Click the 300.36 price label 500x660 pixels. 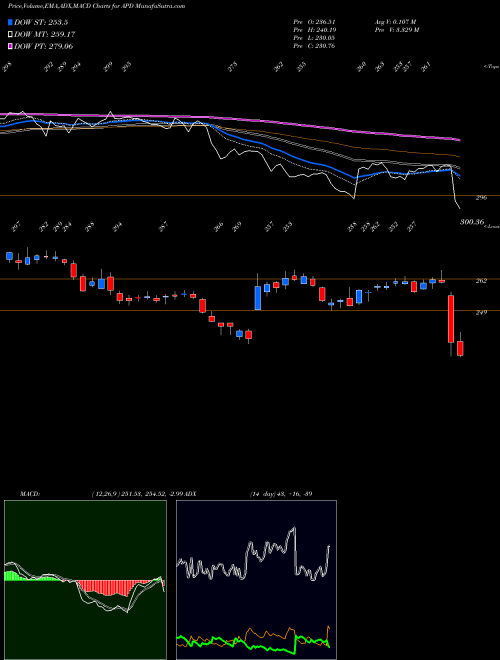coord(472,222)
